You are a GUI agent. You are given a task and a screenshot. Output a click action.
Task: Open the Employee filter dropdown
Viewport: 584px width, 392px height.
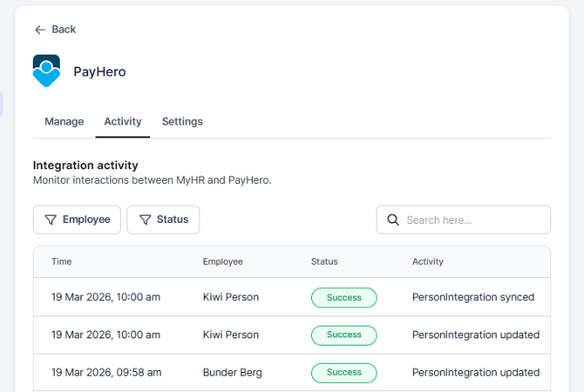(77, 220)
